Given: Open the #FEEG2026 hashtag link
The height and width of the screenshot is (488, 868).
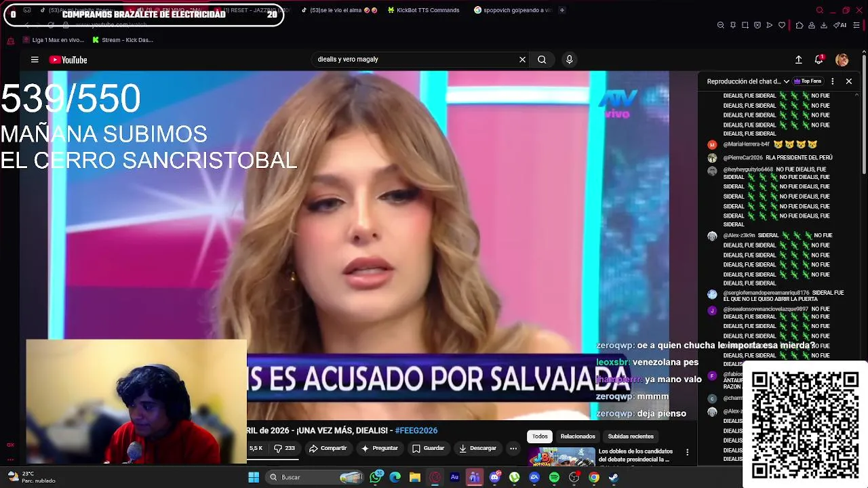Looking at the screenshot, I should (x=416, y=430).
